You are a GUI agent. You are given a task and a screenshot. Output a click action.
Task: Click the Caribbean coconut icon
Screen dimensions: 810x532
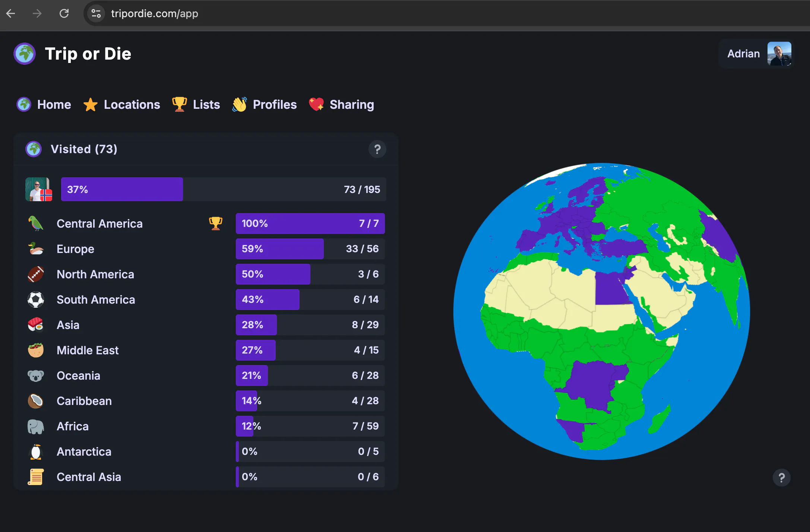pyautogui.click(x=36, y=401)
